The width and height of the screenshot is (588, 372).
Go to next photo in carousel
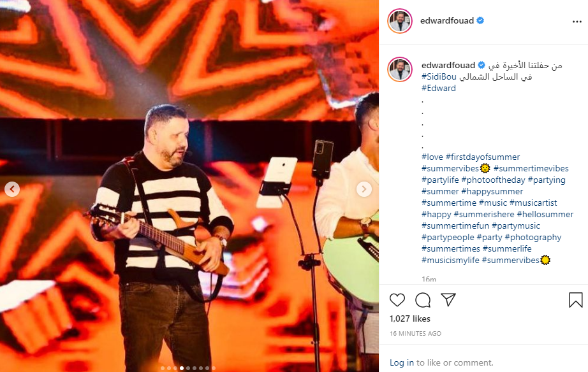pyautogui.click(x=364, y=189)
